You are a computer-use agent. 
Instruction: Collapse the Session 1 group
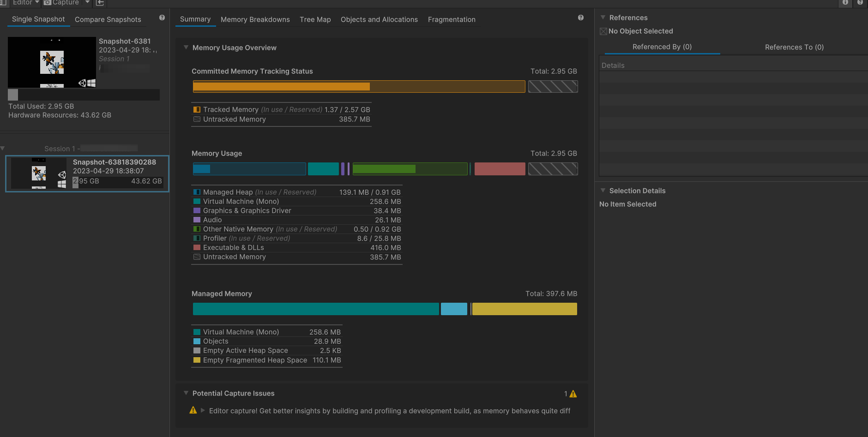(x=3, y=149)
